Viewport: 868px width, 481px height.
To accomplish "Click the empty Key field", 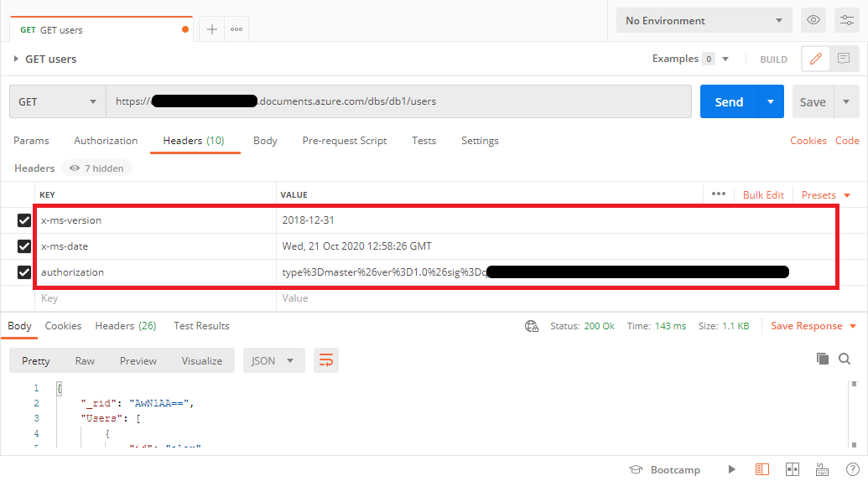I will (155, 298).
